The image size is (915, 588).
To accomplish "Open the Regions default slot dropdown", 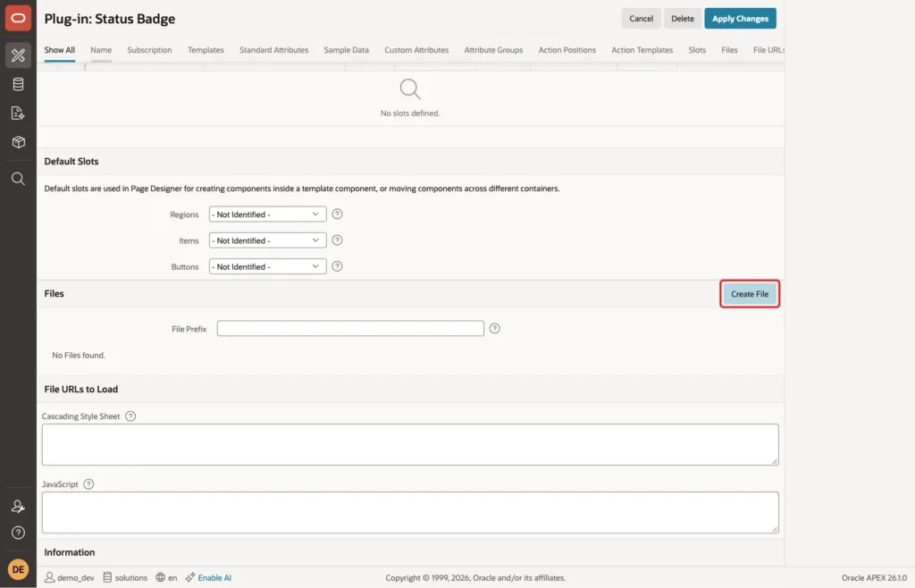I will pos(267,214).
